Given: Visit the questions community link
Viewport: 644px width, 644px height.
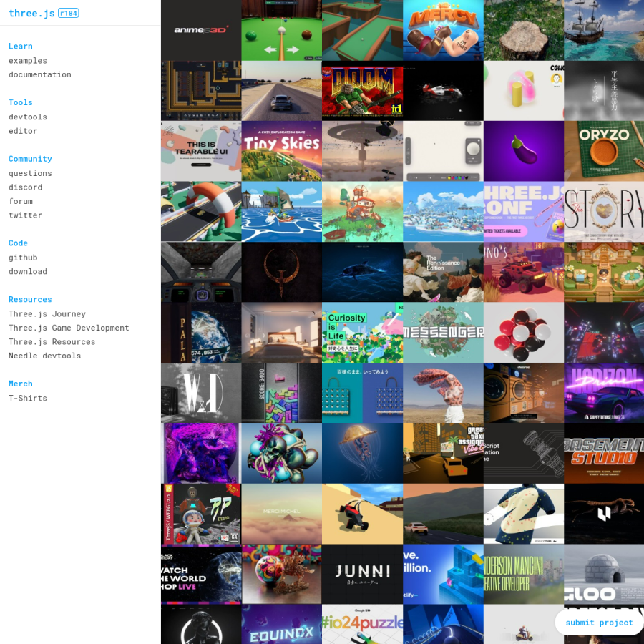Looking at the screenshot, I should click(30, 173).
